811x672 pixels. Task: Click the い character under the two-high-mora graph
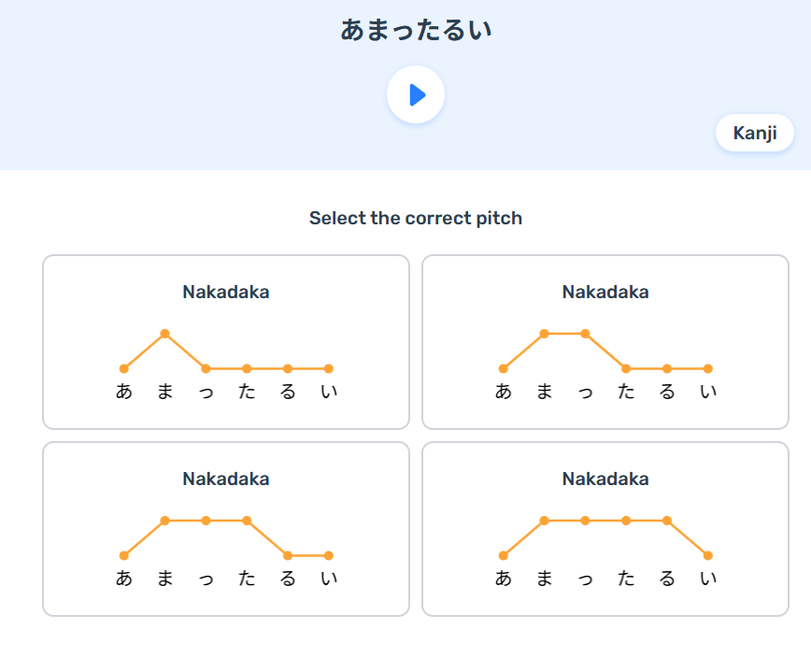708,393
